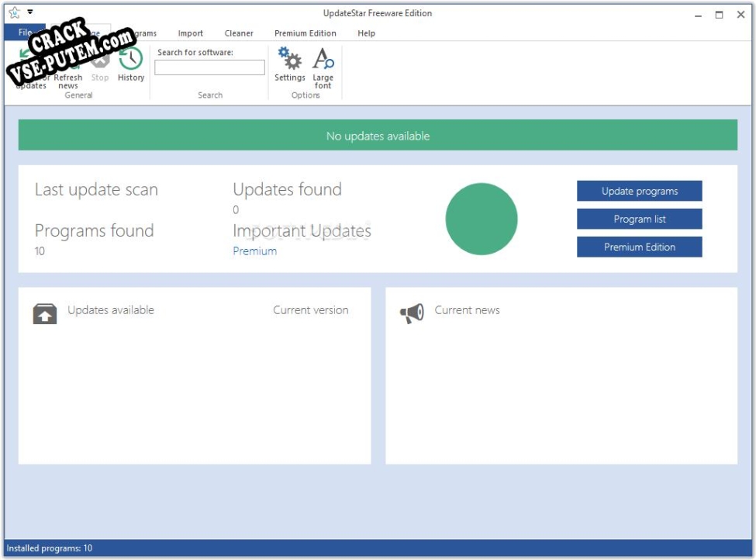
Task: Click the UpdateStar star icon in title bar
Action: (x=15, y=12)
